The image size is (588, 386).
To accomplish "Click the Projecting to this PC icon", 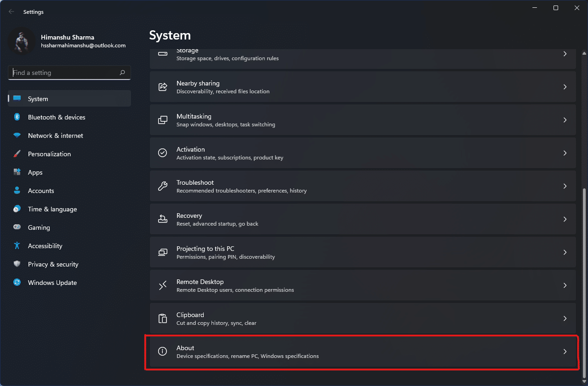I will click(163, 252).
